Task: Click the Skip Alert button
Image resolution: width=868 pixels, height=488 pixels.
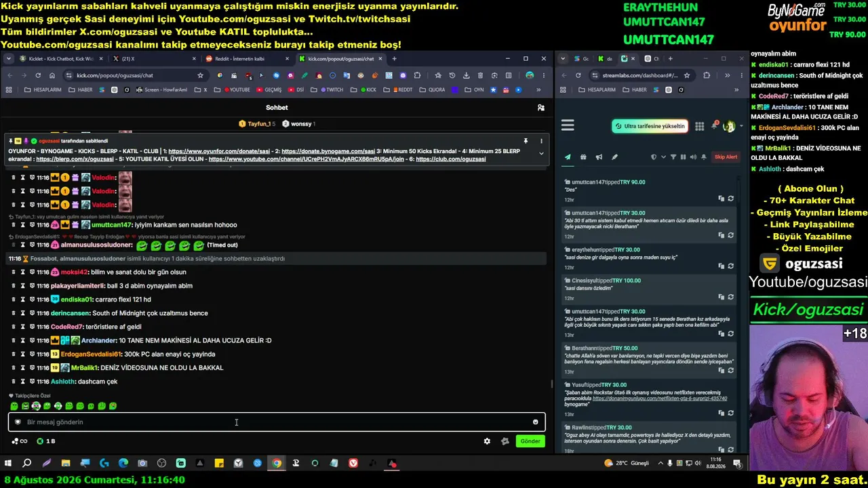Action: pos(726,157)
